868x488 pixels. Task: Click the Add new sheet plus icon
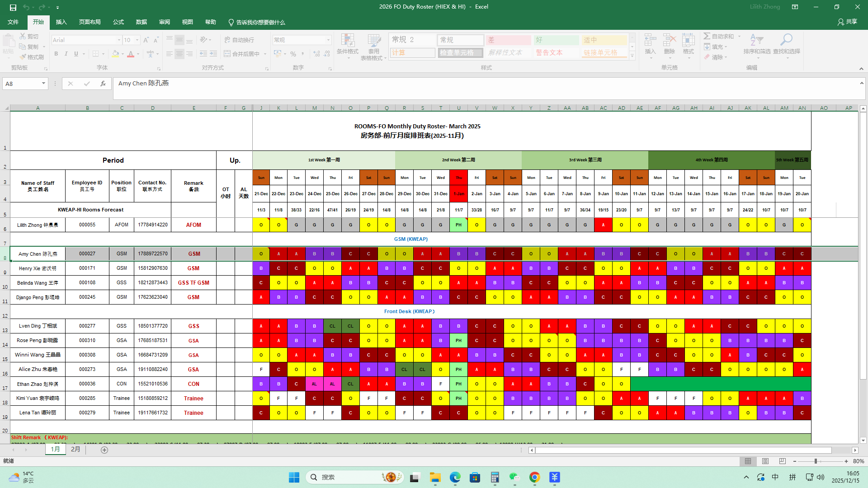click(104, 450)
